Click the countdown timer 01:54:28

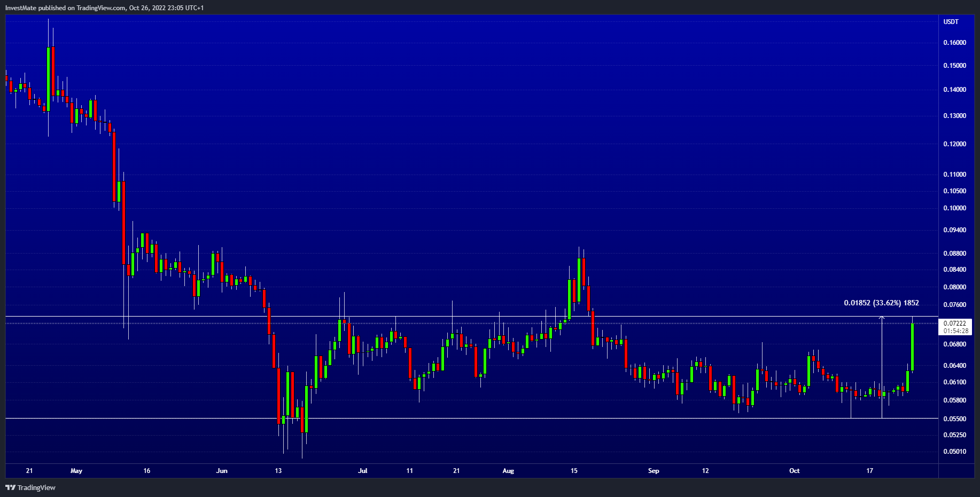pyautogui.click(x=955, y=331)
